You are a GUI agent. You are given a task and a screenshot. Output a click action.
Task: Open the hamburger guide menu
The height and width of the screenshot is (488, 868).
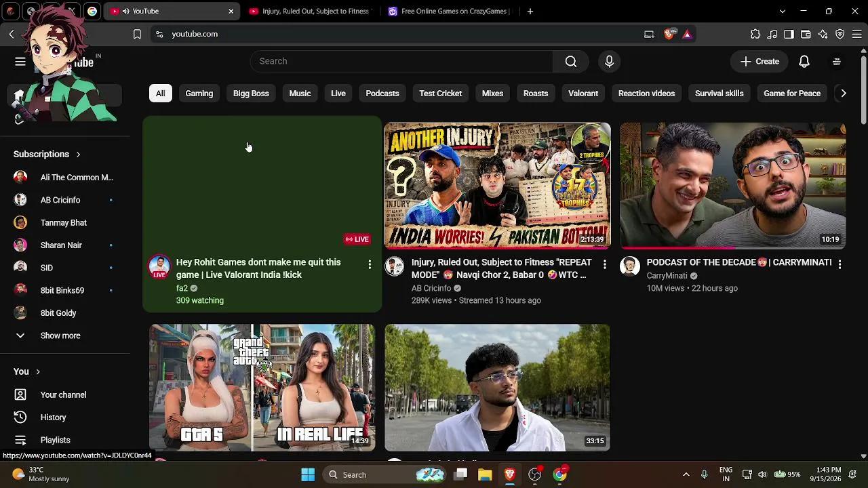point(20,62)
